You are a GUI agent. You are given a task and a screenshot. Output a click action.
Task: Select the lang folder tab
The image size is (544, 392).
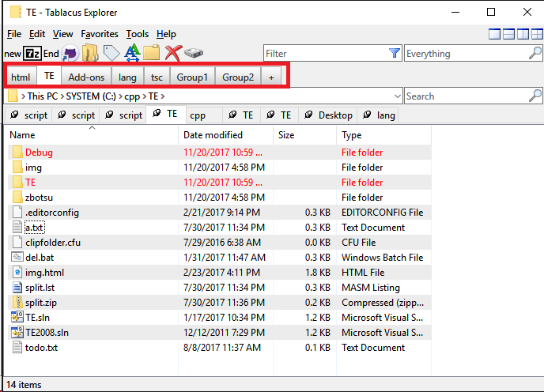[379, 115]
